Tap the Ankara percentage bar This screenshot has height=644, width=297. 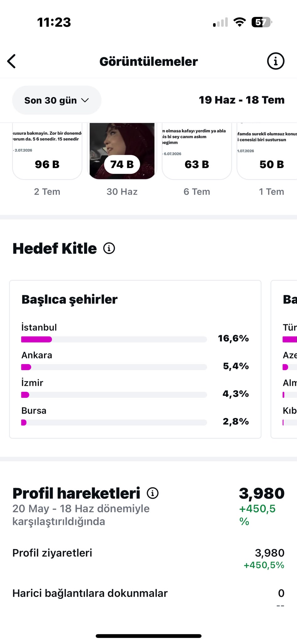tap(114, 367)
